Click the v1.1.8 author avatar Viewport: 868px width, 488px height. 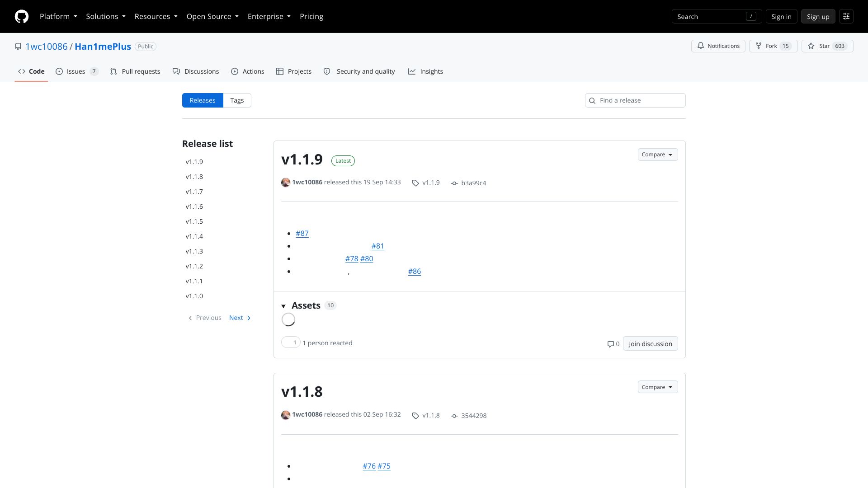tap(286, 415)
